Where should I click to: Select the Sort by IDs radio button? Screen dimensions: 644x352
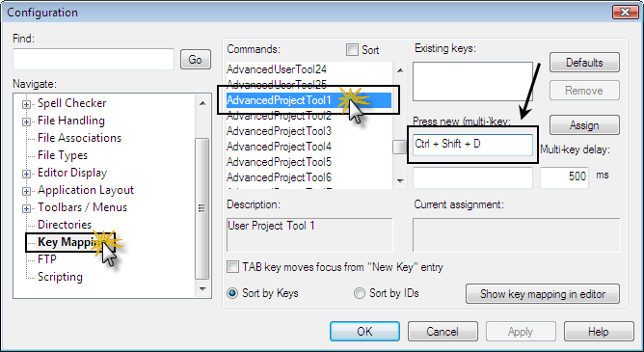tap(360, 293)
